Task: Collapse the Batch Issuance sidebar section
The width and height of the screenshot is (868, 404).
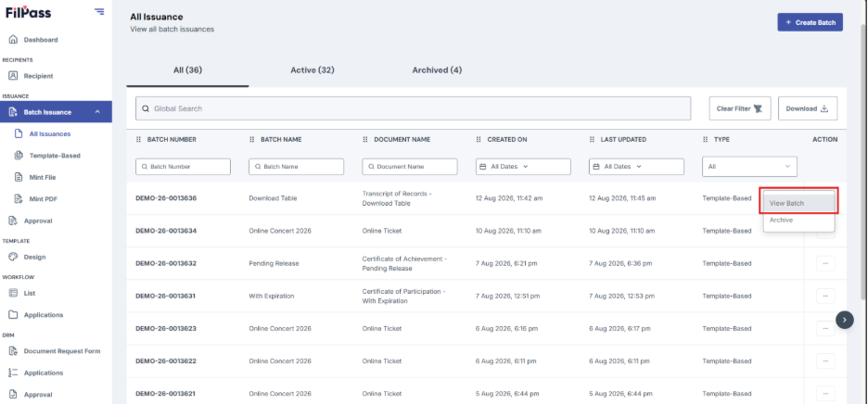Action: [x=97, y=112]
